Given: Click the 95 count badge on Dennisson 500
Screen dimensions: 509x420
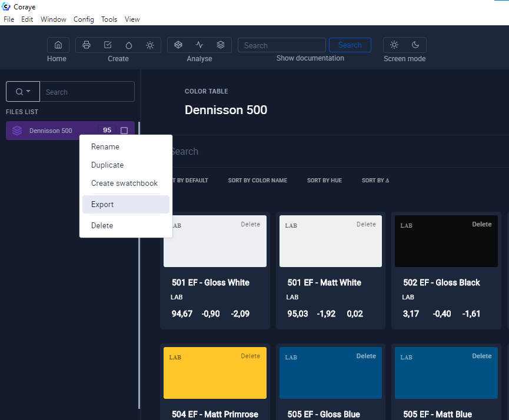Looking at the screenshot, I should [107, 130].
